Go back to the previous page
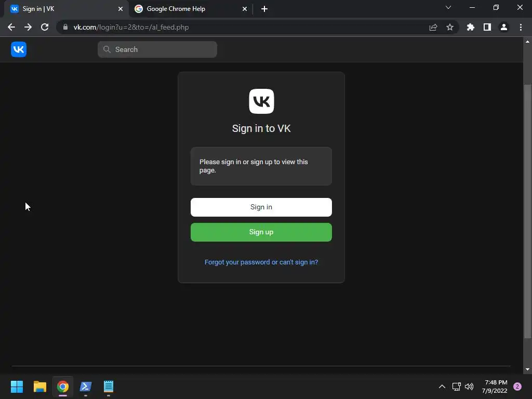Screen dimensions: 532x399 coord(11,27)
